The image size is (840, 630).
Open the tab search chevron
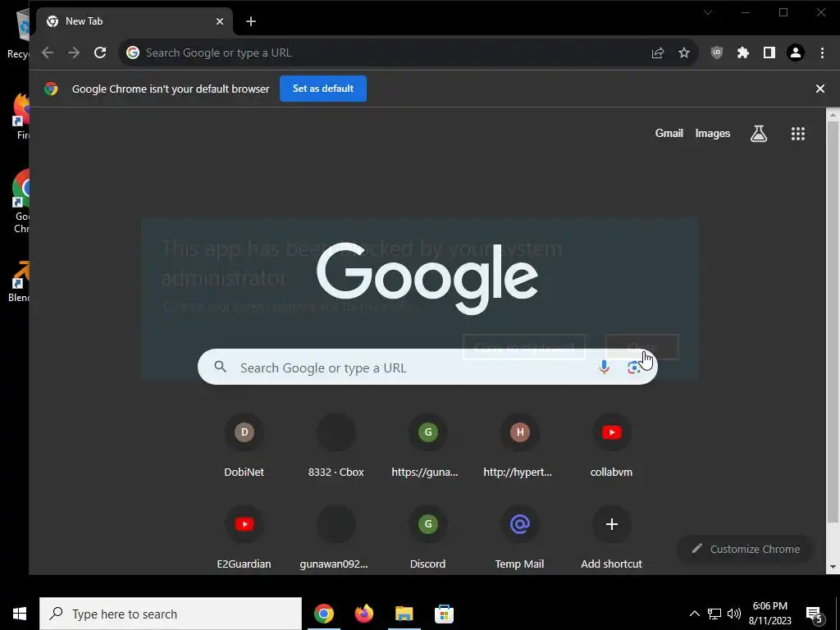click(708, 12)
